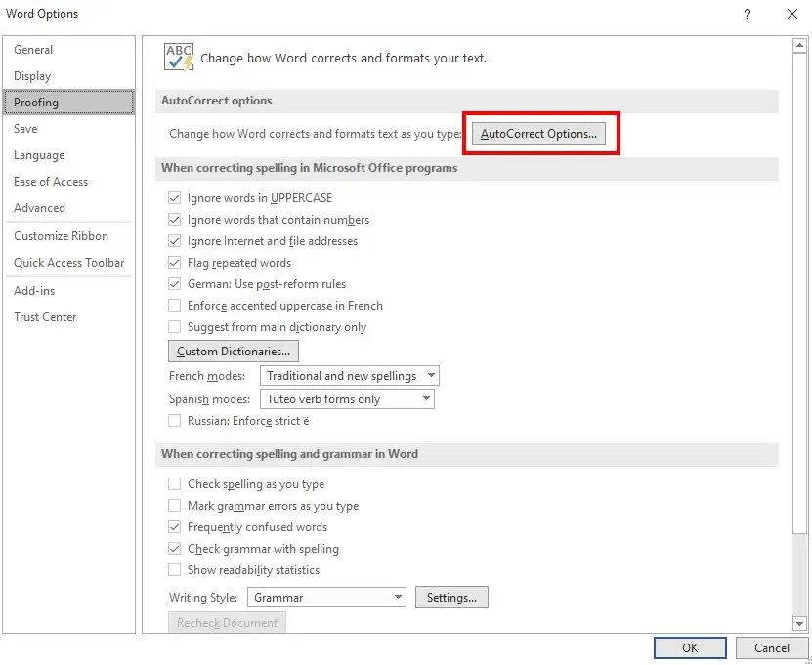This screenshot has height=665, width=812.
Task: Click the scrollbar up arrow
Action: coord(799,46)
